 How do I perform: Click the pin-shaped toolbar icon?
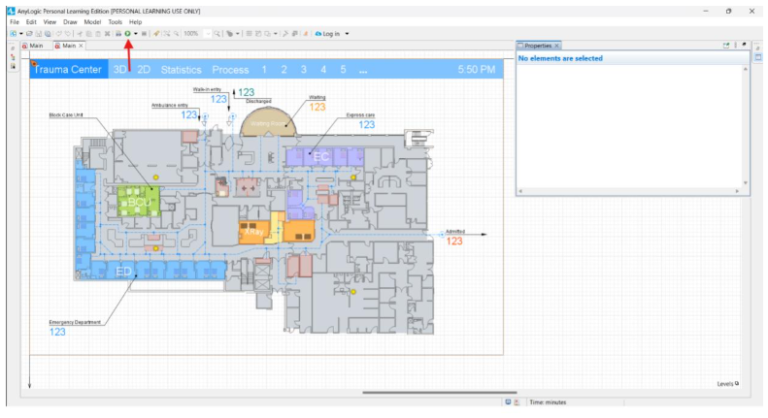(x=285, y=34)
